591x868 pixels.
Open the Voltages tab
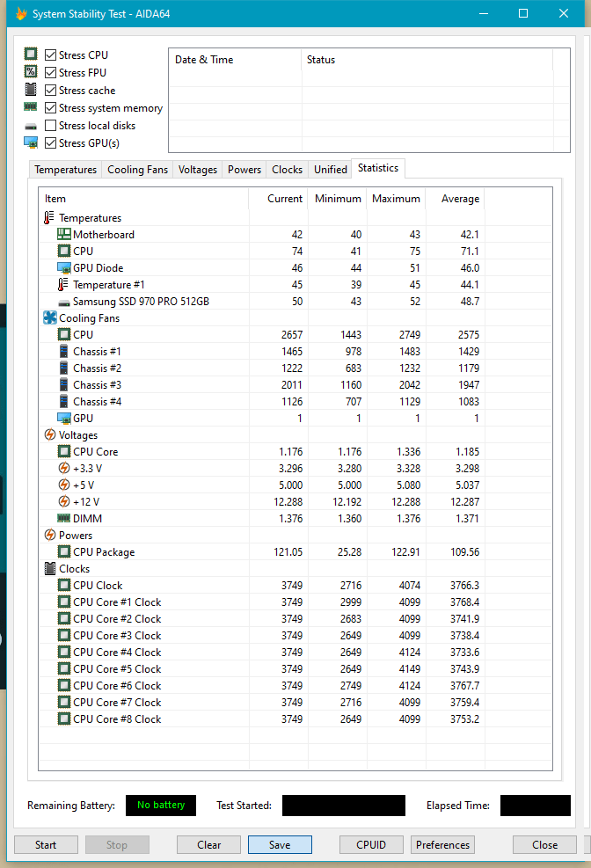(x=198, y=170)
